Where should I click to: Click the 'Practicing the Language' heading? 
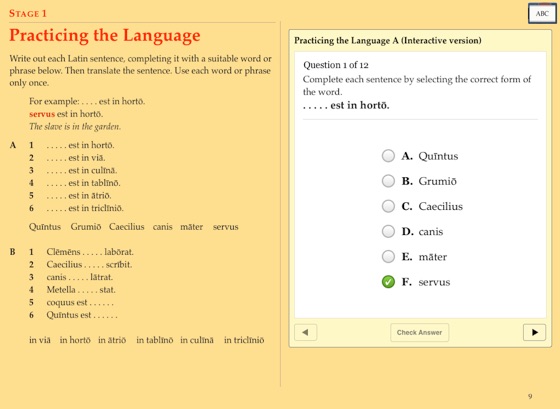(105, 36)
